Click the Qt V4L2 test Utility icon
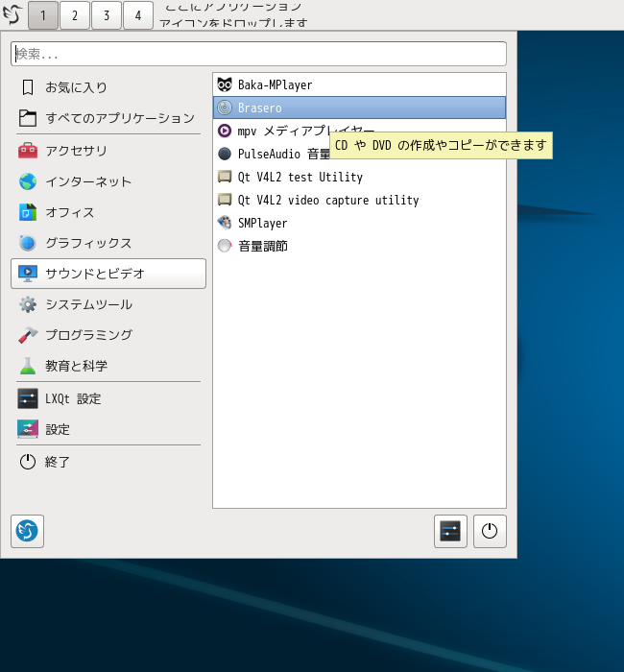Image resolution: width=624 pixels, height=672 pixels. click(225, 177)
